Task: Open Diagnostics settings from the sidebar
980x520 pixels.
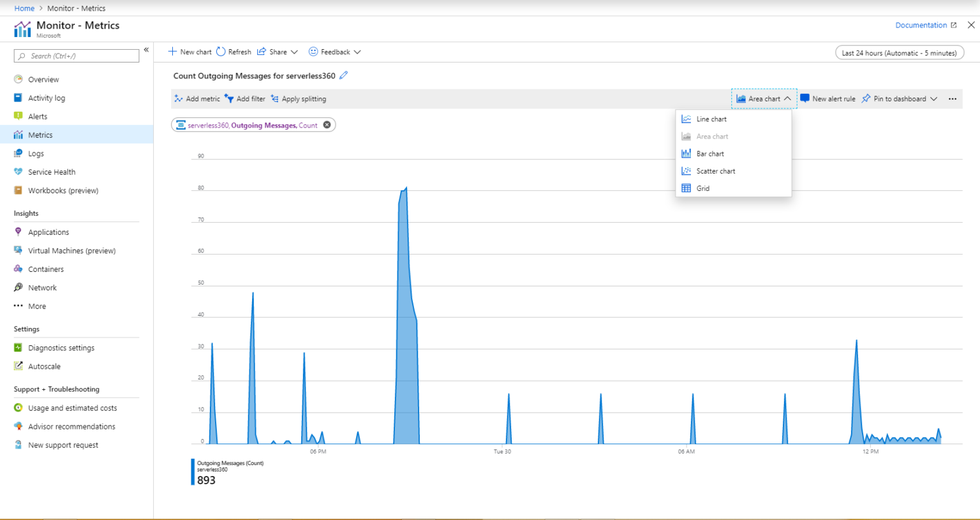Action: (x=61, y=347)
